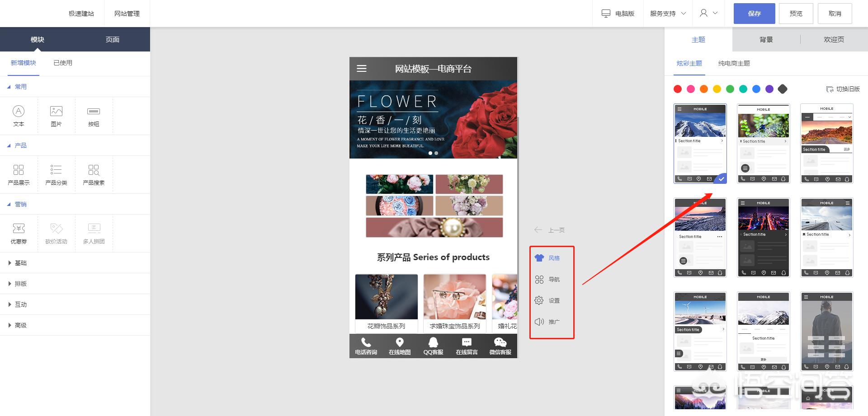Open 推广 promotion panel
Image resolution: width=868 pixels, height=416 pixels.
pos(547,322)
